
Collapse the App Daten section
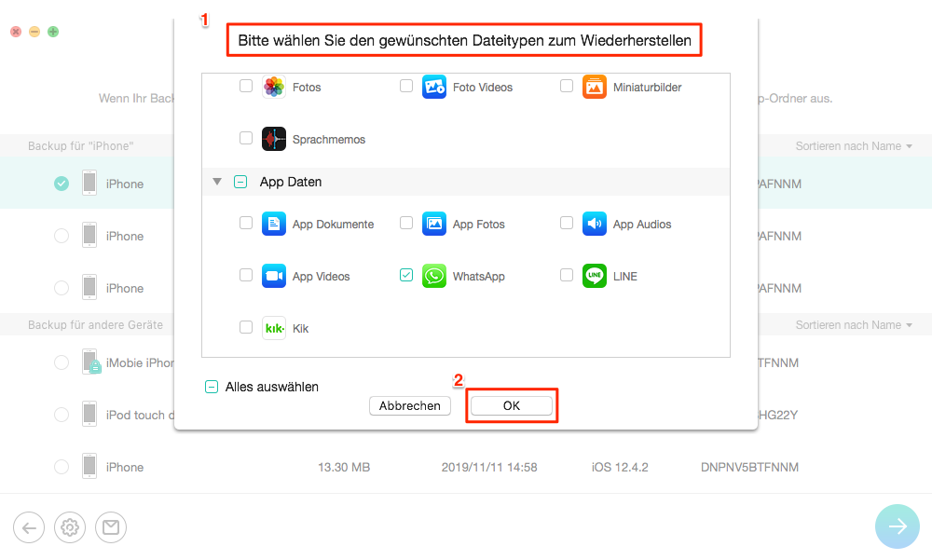(x=217, y=183)
